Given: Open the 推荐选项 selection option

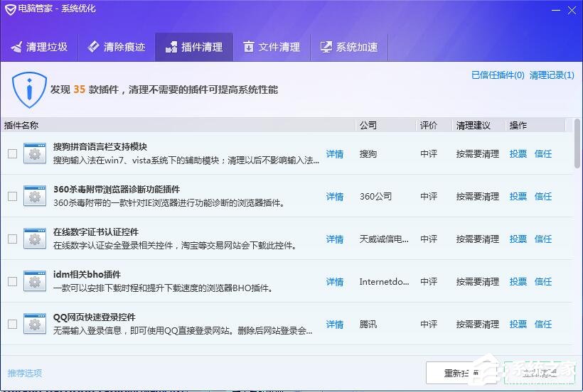Looking at the screenshot, I should [x=25, y=373].
